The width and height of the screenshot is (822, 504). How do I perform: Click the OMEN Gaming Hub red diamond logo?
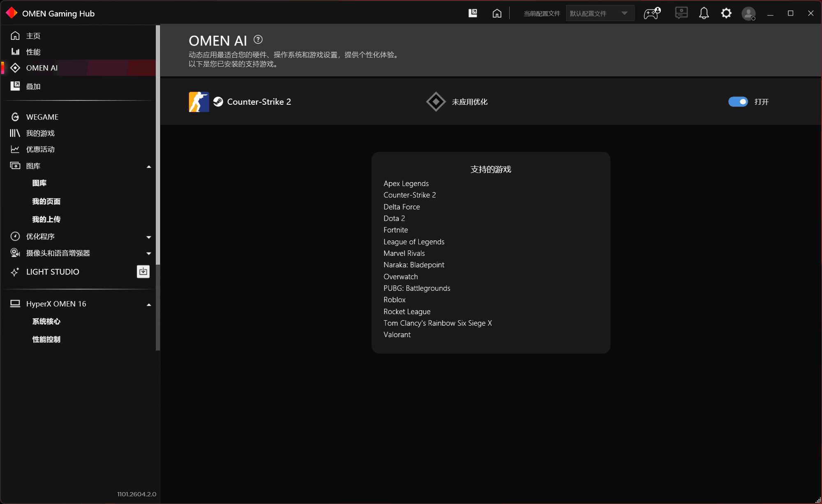[x=12, y=13]
